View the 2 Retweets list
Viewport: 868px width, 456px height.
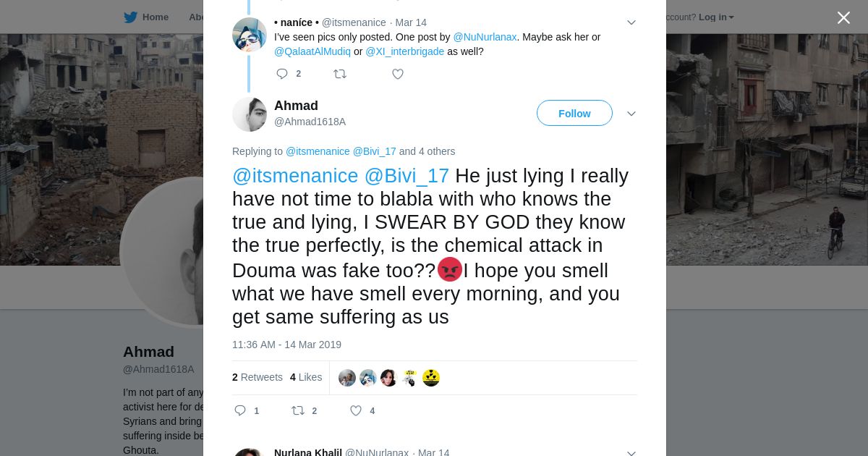(x=258, y=377)
